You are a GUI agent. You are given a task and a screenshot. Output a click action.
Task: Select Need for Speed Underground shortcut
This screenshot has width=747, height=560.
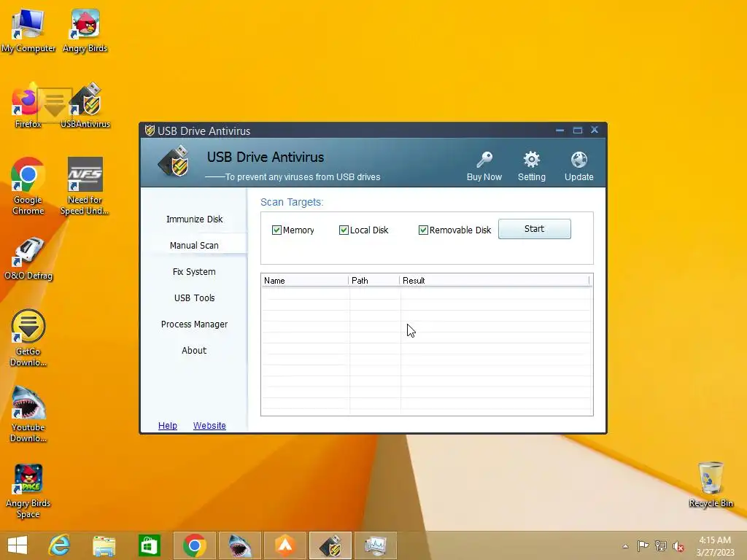tap(85, 186)
